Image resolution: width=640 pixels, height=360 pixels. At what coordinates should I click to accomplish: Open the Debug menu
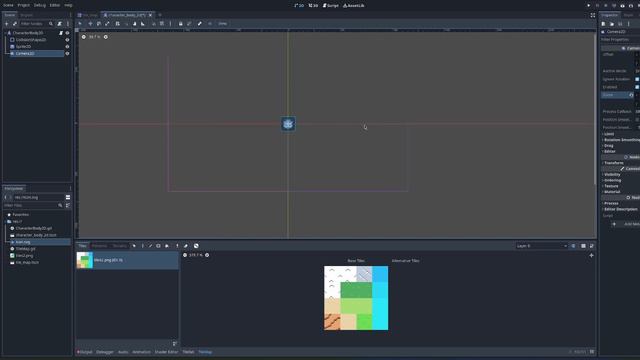tap(40, 5)
